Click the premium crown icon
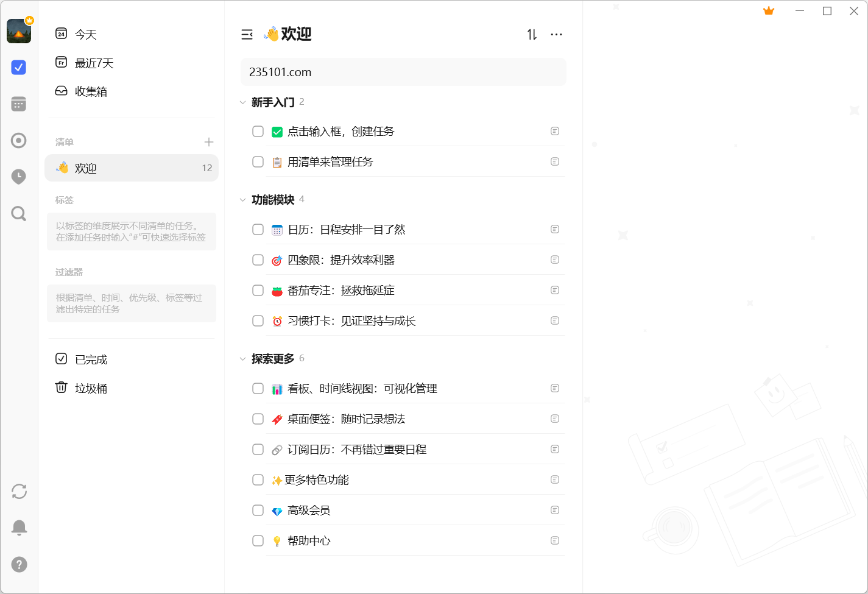This screenshot has width=868, height=594. 768,10
